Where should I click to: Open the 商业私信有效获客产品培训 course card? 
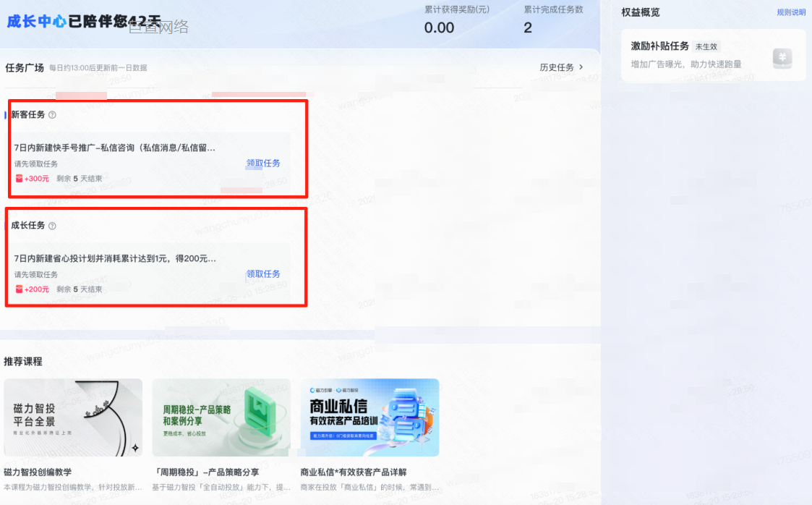369,418
